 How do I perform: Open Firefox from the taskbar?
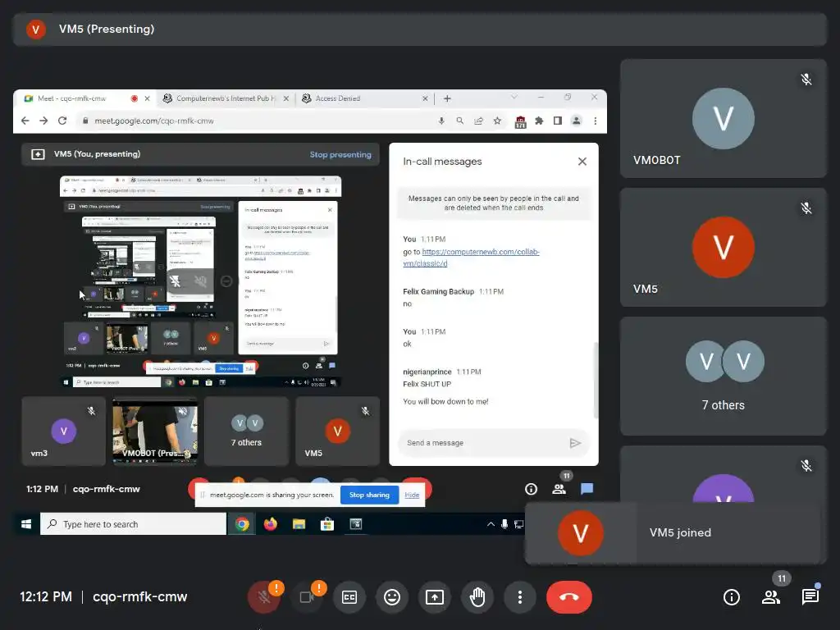coord(271,524)
